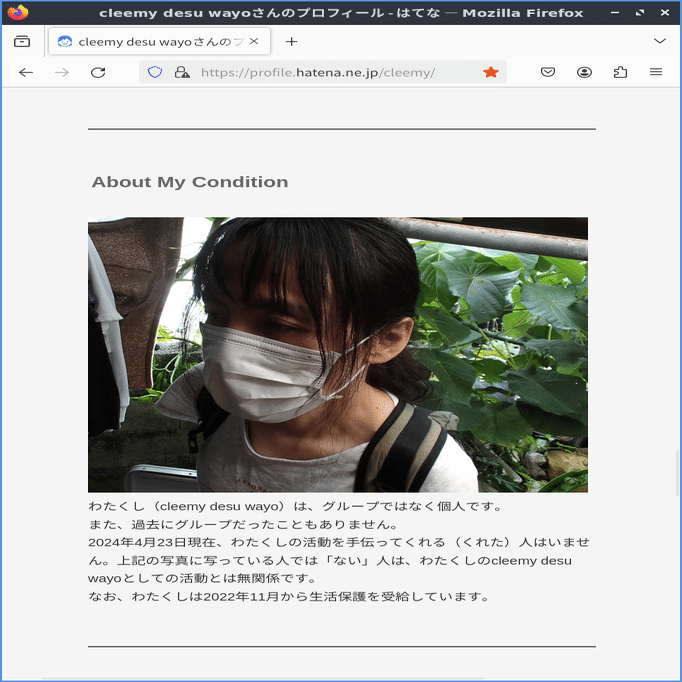Select the cleemy desu wayo profile tab
Image resolution: width=682 pixels, height=682 pixels.
click(x=160, y=42)
